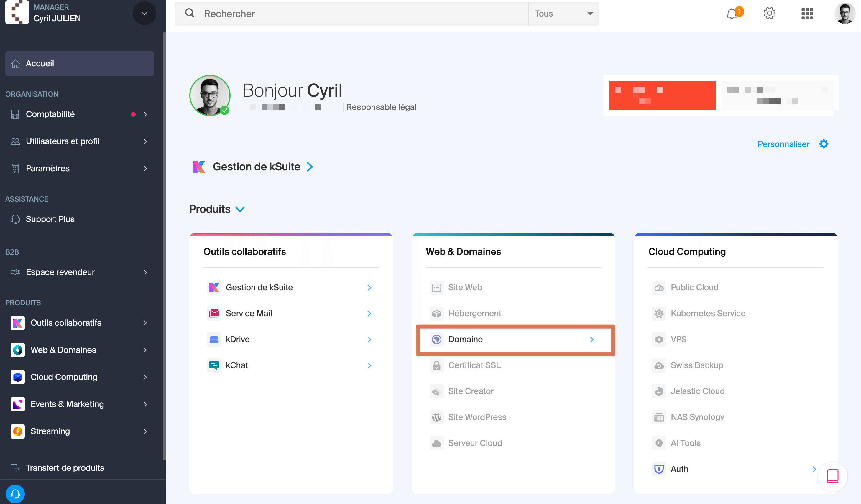The image size is (861, 504).
Task: Open the Streaming icon in the sidebar
Action: coord(17,431)
